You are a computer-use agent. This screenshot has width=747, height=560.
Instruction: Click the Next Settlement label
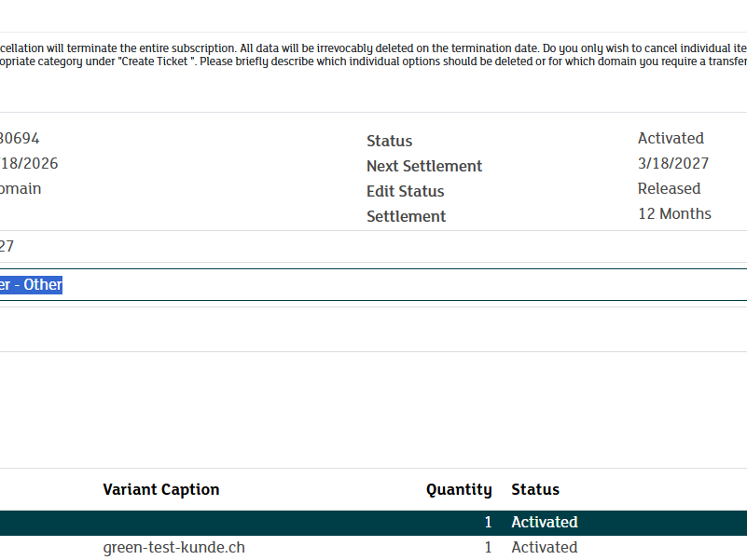(423, 166)
